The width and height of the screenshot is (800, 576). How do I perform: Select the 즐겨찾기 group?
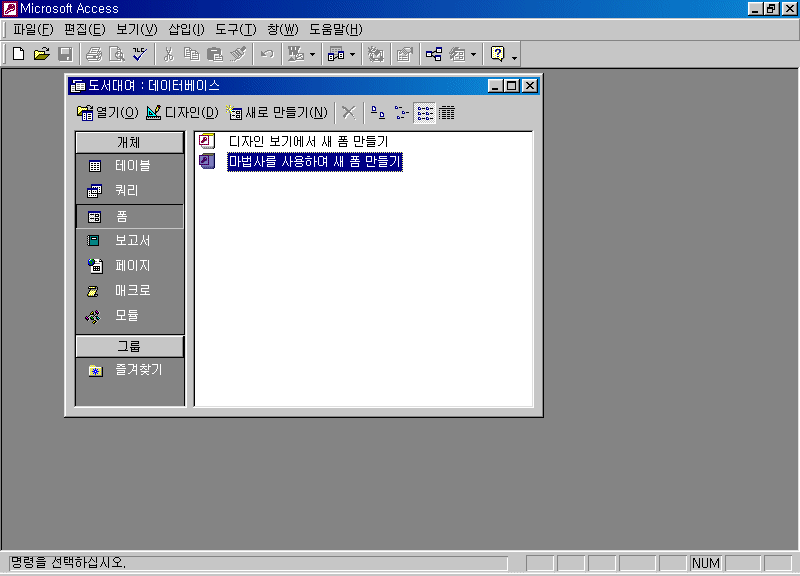[x=130, y=369]
